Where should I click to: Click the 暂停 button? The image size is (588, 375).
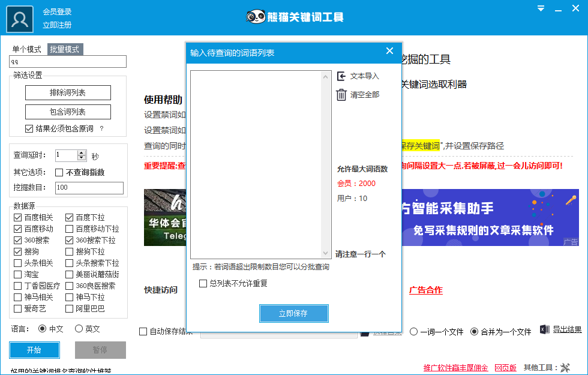click(100, 350)
